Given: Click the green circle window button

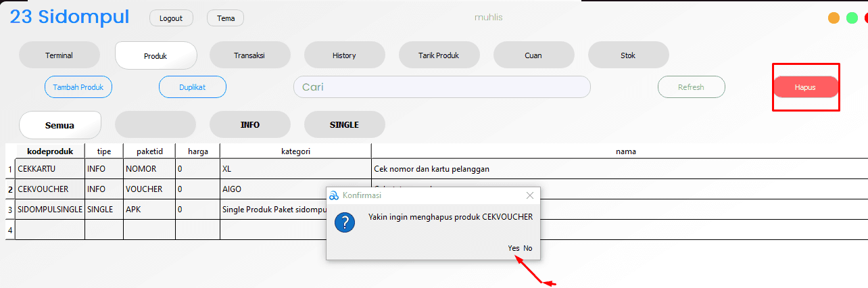Looking at the screenshot, I should pyautogui.click(x=852, y=18).
